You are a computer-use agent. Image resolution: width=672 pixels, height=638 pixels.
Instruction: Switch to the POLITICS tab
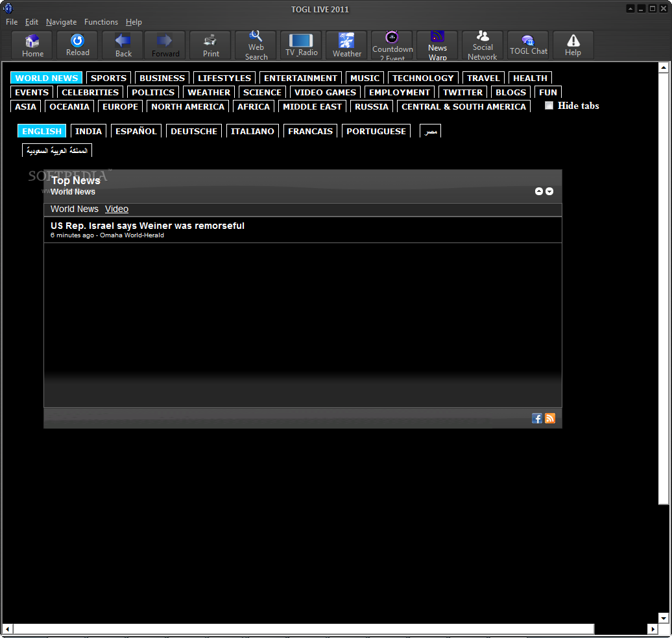pyautogui.click(x=153, y=92)
